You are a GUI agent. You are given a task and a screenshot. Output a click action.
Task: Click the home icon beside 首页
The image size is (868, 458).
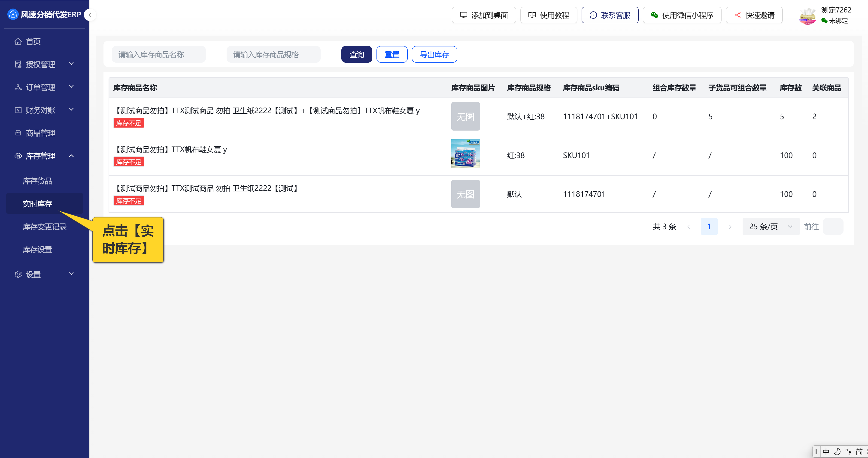coord(18,41)
